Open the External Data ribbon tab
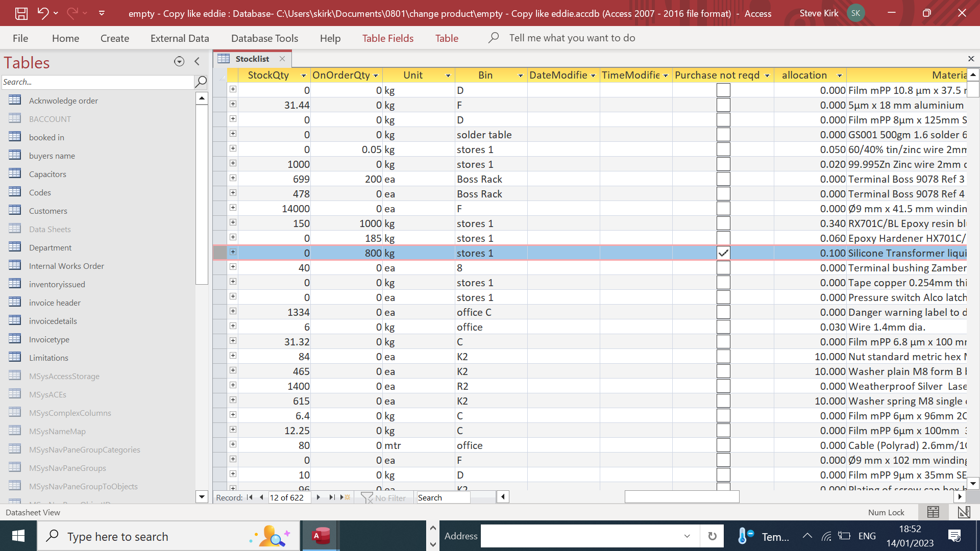 click(x=180, y=38)
